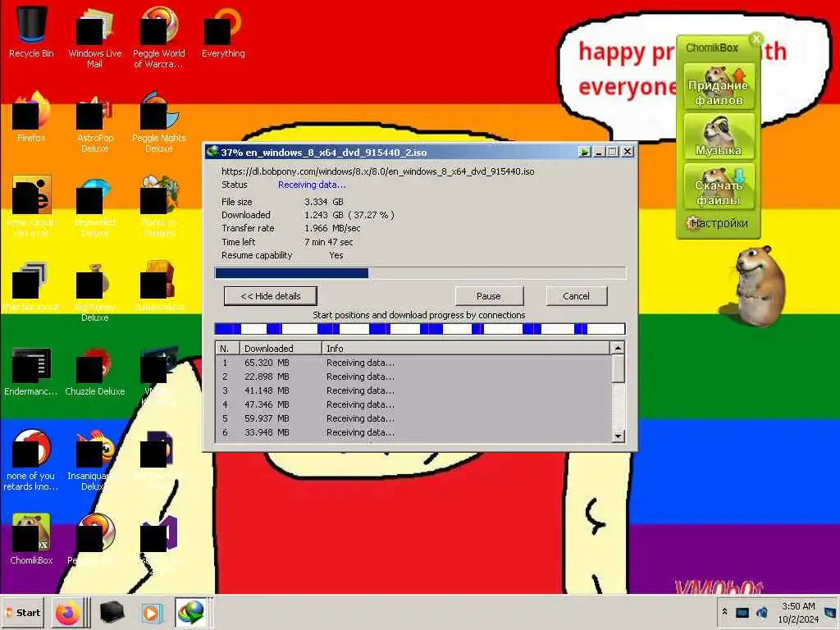The height and width of the screenshot is (630, 840).
Task: Select the AstroPop Deluxe desktop icon
Action: point(95,121)
